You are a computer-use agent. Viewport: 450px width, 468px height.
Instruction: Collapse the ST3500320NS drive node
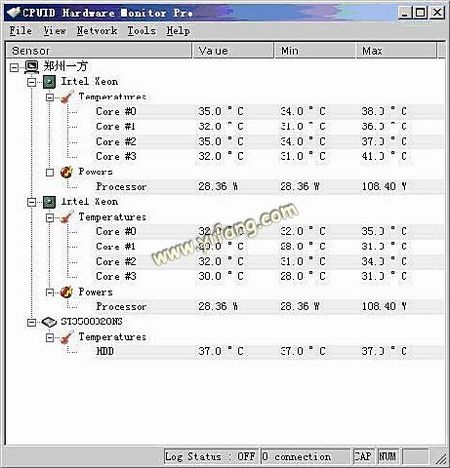[32, 322]
